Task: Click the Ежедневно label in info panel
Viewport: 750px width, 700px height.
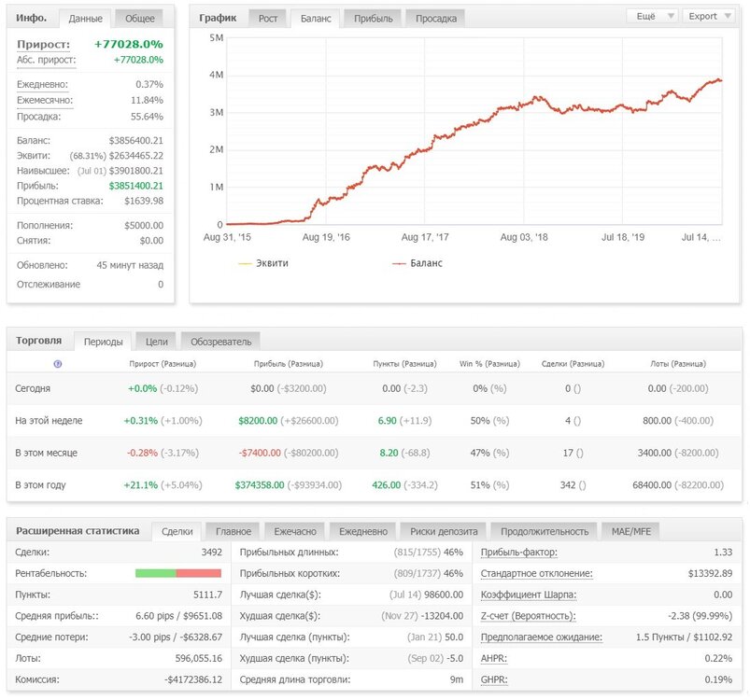Action: click(42, 85)
